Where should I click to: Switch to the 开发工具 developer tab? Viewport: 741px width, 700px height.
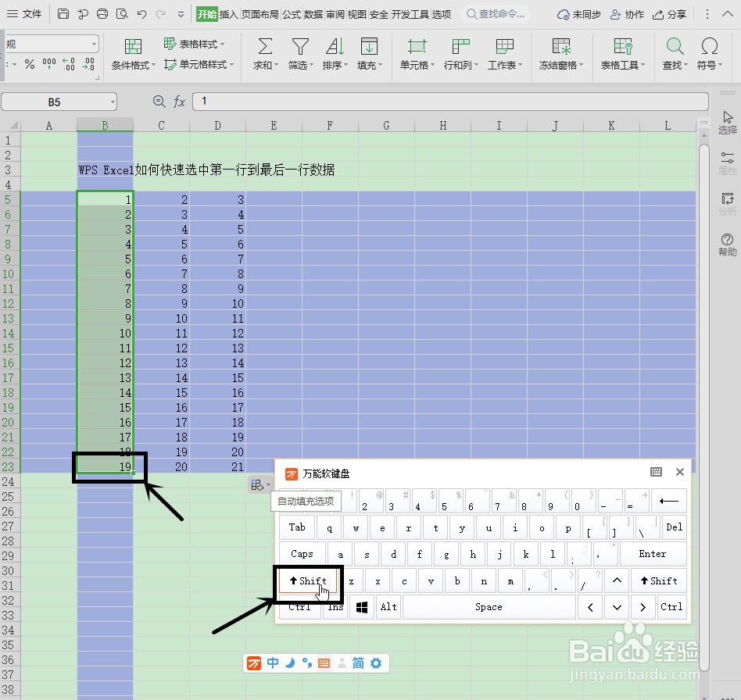pyautogui.click(x=410, y=14)
